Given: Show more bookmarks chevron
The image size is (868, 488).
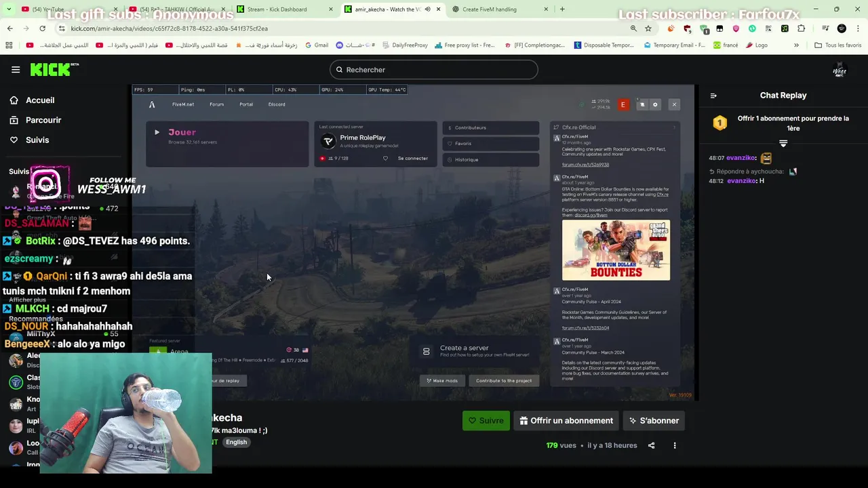Looking at the screenshot, I should click(796, 45).
